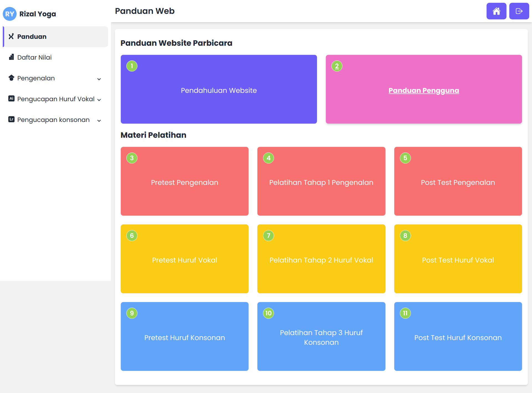Screen dimensions: 532x393
Task: Expand the Pengucapan konsonan chevron
Action: (99, 121)
